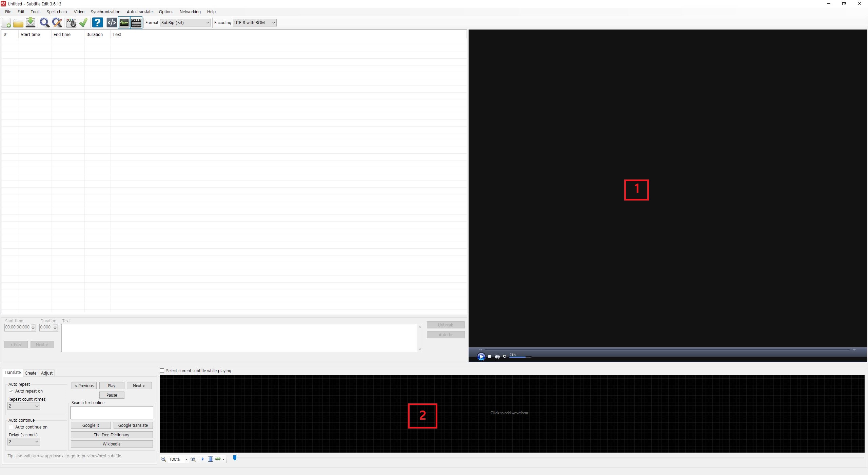This screenshot has height=475, width=868.
Task: Click the waveform zoom out magnifier
Action: pyautogui.click(x=163, y=459)
